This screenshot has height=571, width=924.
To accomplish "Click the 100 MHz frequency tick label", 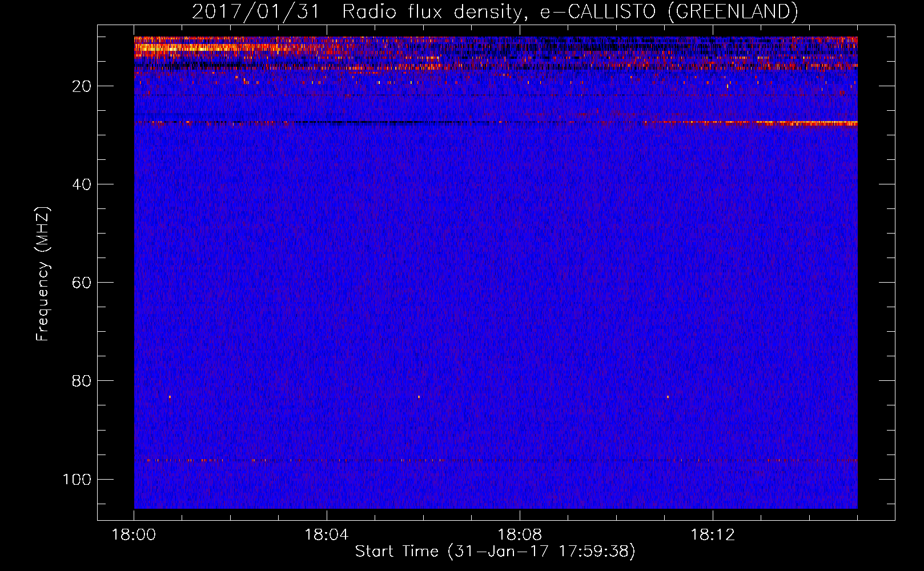I will coord(77,479).
